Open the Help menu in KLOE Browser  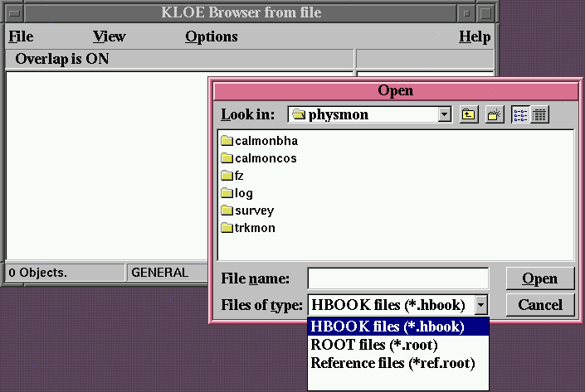coord(475,36)
